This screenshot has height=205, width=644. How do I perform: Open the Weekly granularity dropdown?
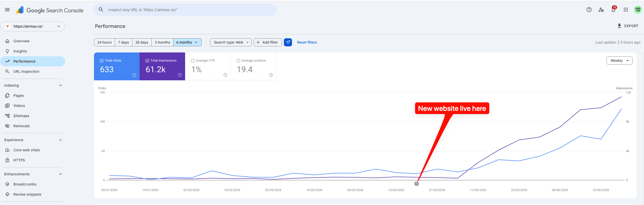tap(619, 61)
